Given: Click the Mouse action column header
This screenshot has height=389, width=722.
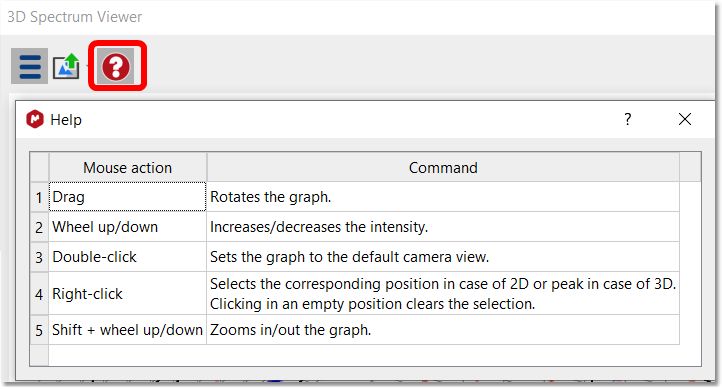Looking at the screenshot, I should point(128,168).
